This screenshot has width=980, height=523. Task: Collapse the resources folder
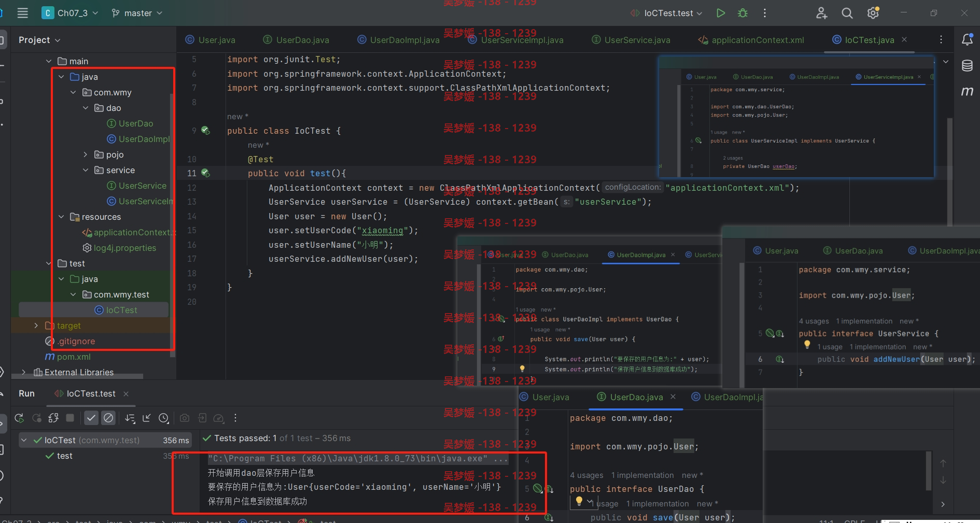tap(61, 217)
